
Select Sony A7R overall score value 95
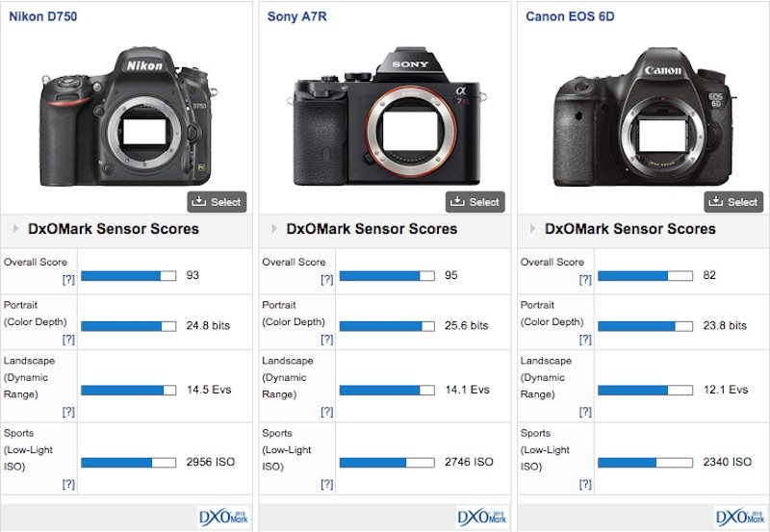[450, 275]
